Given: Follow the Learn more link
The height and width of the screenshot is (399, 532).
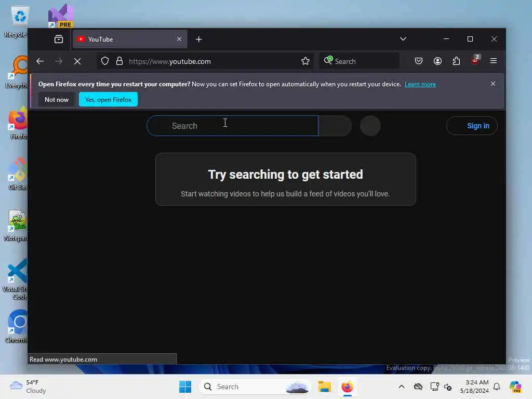Looking at the screenshot, I should pos(420,84).
